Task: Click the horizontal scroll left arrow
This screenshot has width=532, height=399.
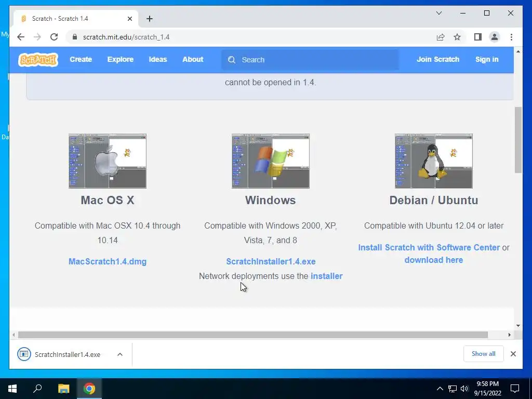Action: click(14, 335)
